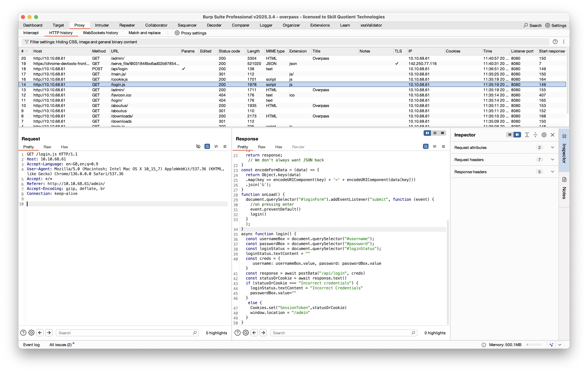The image size is (588, 373).
Task: Open the HTTP history help icon
Action: coord(555,42)
